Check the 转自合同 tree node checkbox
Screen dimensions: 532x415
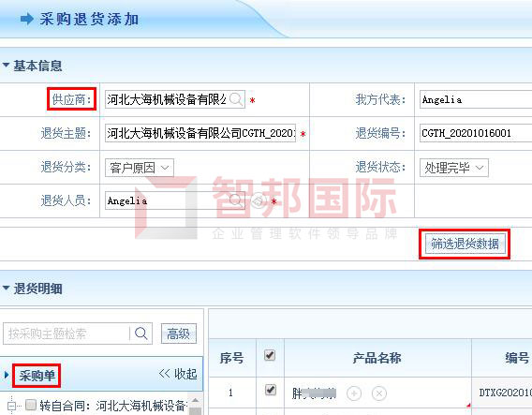31,405
